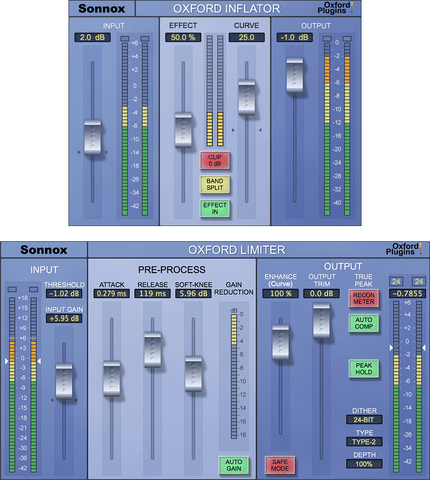Open the dither TYPE-2 selector
The width and height of the screenshot is (430, 480).
364,442
